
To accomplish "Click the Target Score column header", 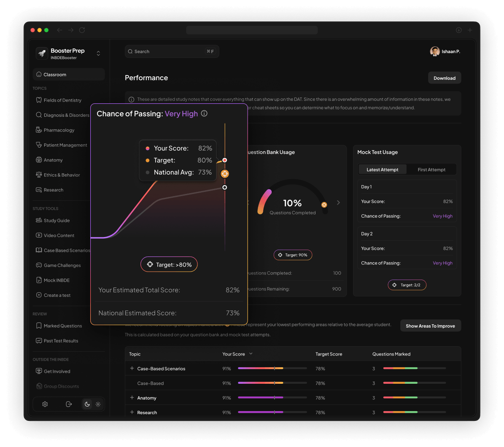I will pyautogui.click(x=329, y=354).
